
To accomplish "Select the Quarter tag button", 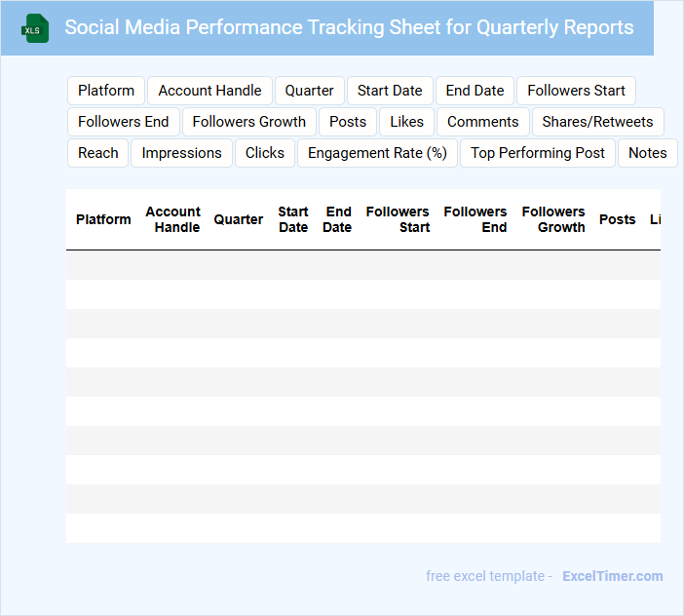I will (310, 91).
